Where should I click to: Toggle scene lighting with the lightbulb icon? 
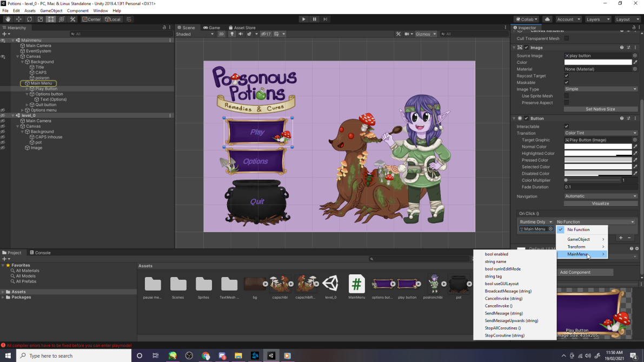click(232, 34)
